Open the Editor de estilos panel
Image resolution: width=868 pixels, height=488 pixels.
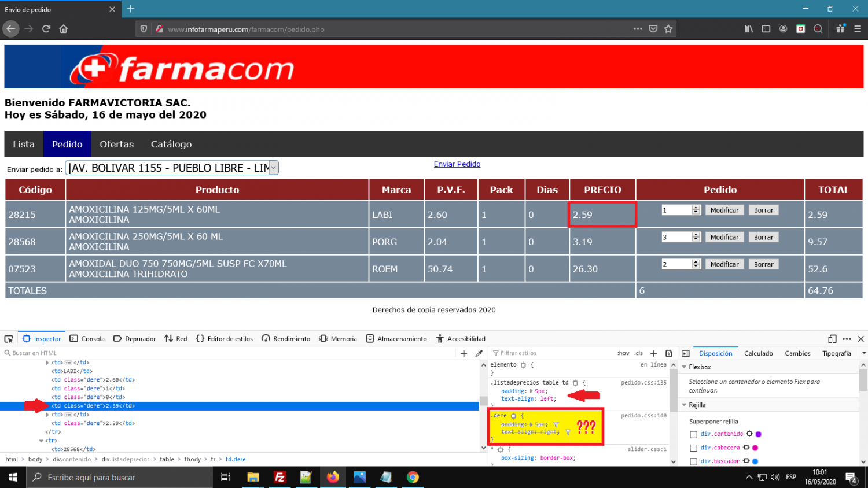coord(225,339)
